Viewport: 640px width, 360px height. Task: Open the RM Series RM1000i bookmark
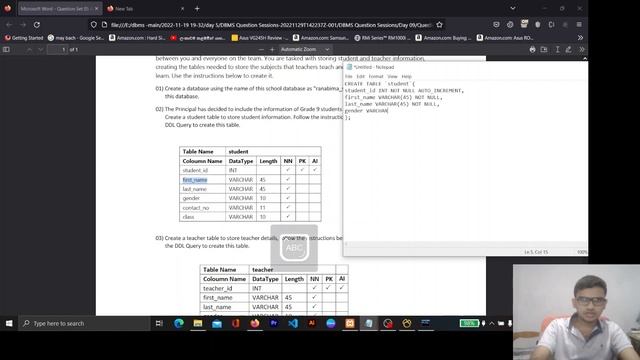pyautogui.click(x=382, y=38)
